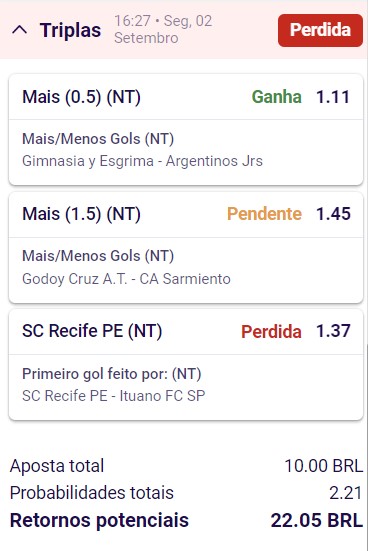Open Gimnasia y Esgrima - Argentinos Jrs match
The image size is (368, 551).
[x=142, y=161]
